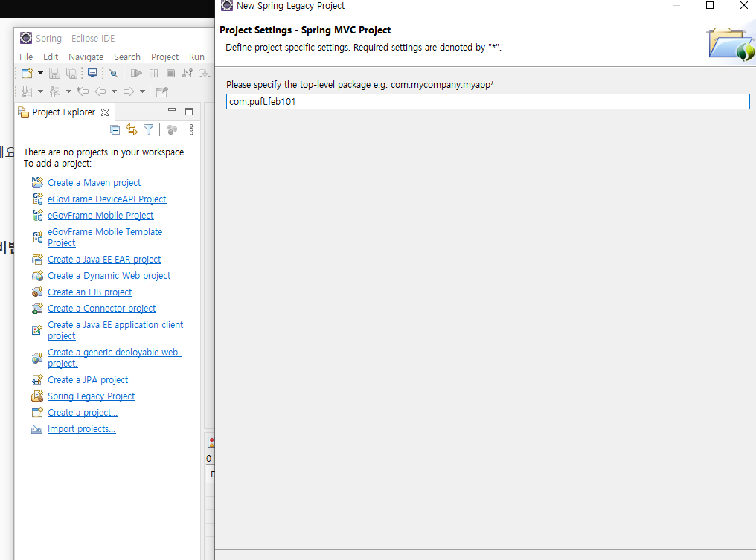Click the Create an EJB project link

pos(90,292)
